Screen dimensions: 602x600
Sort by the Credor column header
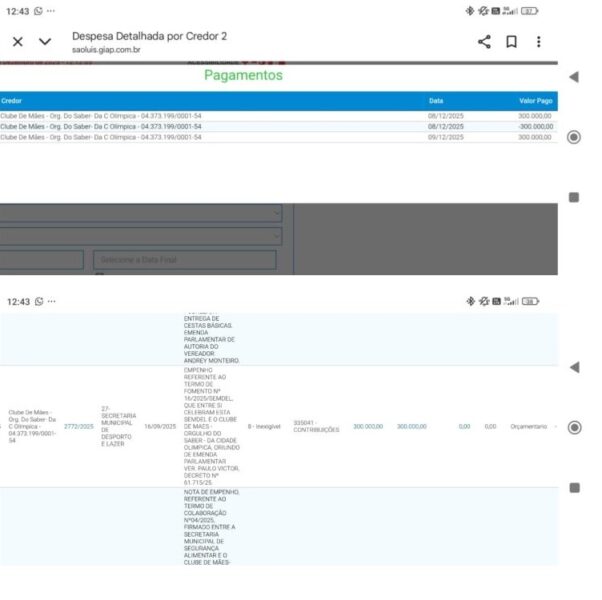[12, 101]
